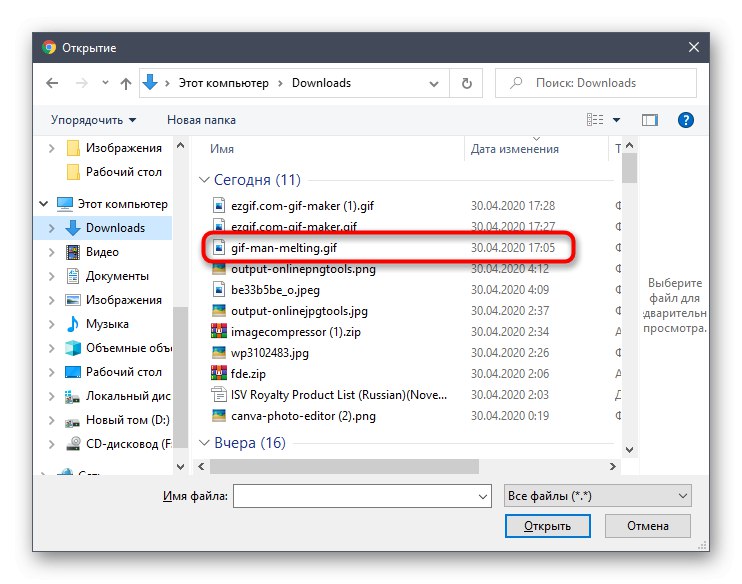Expand the Документы tree node
The width and height of the screenshot is (742, 584).
pos(52,276)
